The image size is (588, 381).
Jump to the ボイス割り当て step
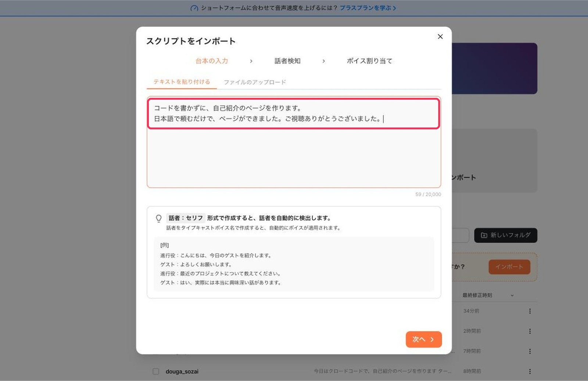coord(369,61)
